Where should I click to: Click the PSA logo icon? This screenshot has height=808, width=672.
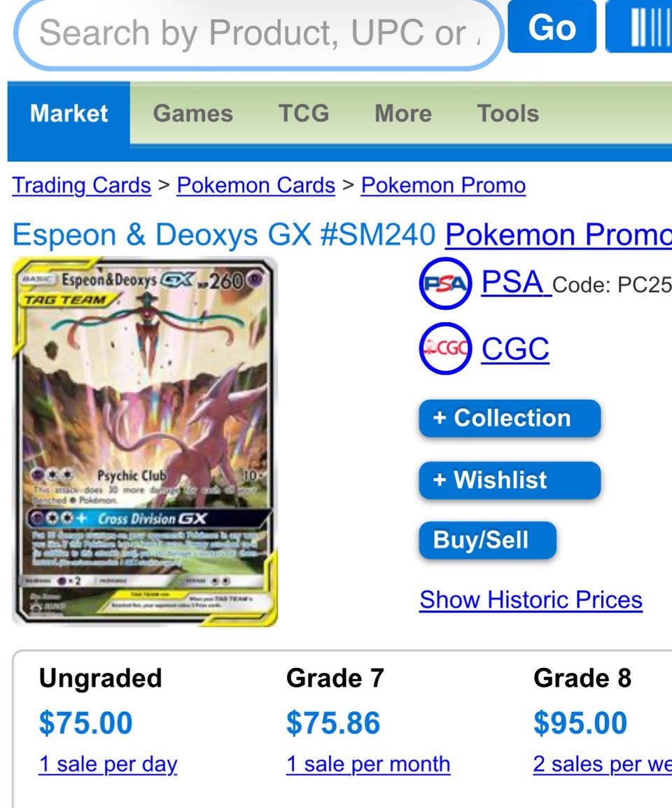(x=445, y=283)
